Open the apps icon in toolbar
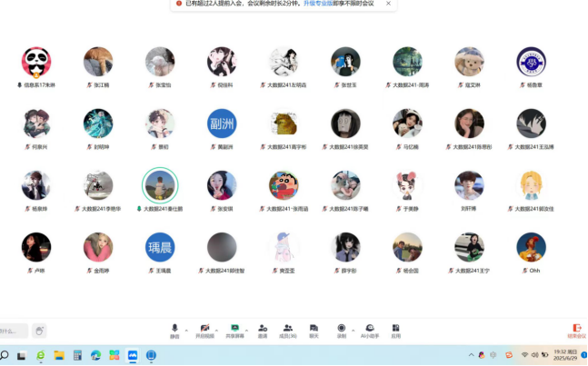This screenshot has width=588, height=366. click(396, 329)
